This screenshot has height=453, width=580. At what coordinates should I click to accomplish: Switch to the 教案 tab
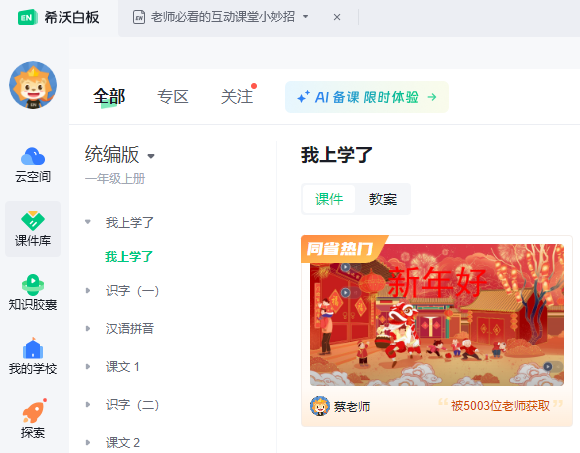[383, 199]
